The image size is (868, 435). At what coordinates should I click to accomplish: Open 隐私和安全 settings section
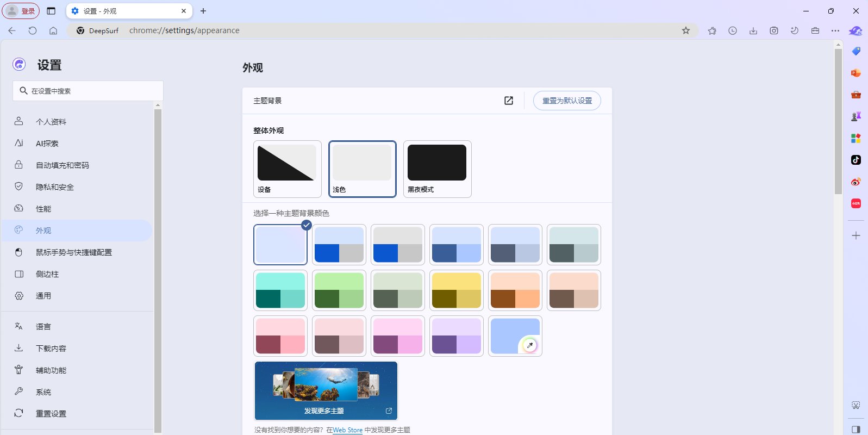coord(55,187)
